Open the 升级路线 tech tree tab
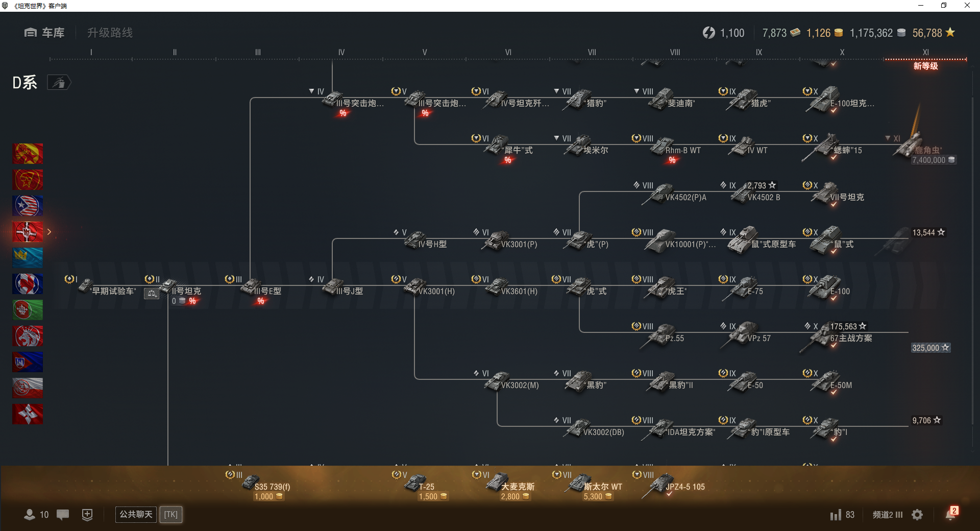Image resolution: width=980 pixels, height=531 pixels. pyautogui.click(x=110, y=33)
